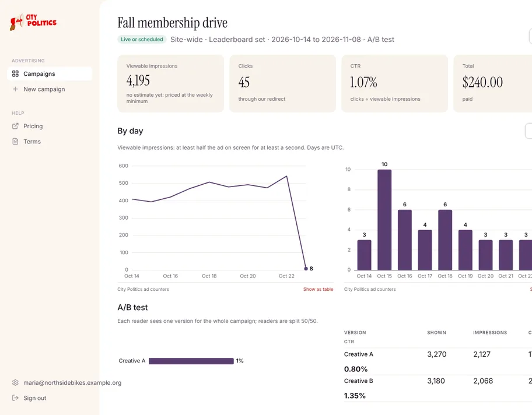This screenshot has width=532, height=415.
Task: Click the By day heading
Action: (x=130, y=131)
